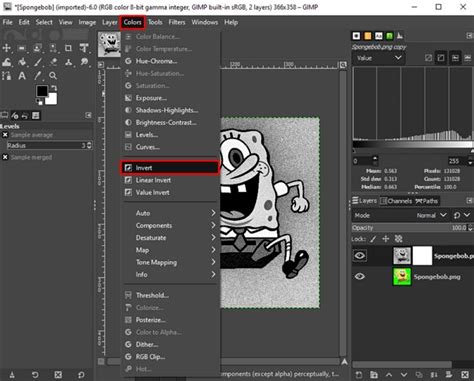The width and height of the screenshot is (474, 381).
Task: Create a new layer button
Action: [358, 375]
